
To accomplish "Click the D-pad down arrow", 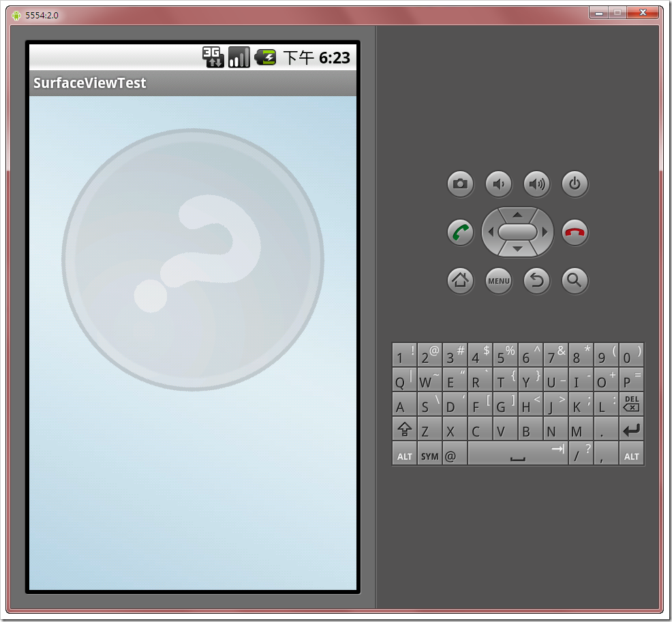I will [518, 249].
